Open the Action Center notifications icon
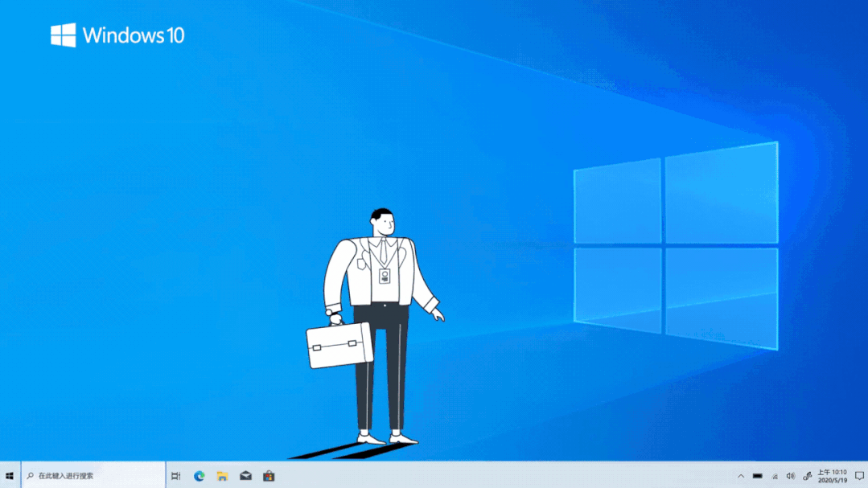Screen dimensions: 868x488 pyautogui.click(x=859, y=476)
